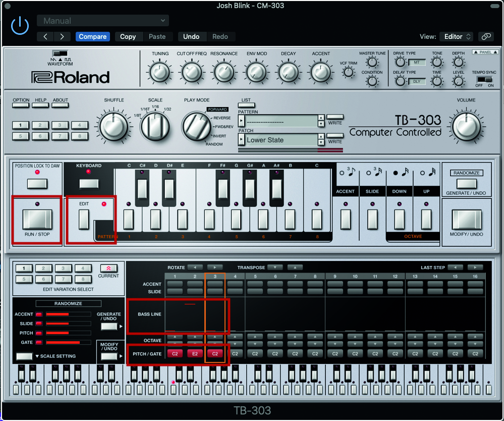Click Drive Type MT selector

417,63
